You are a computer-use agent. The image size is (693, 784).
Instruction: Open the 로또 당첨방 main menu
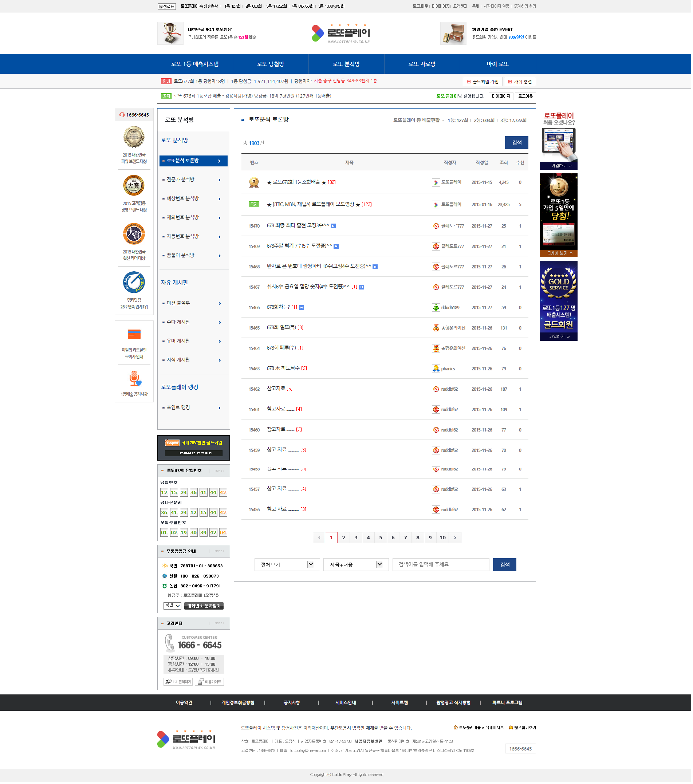[x=271, y=64]
